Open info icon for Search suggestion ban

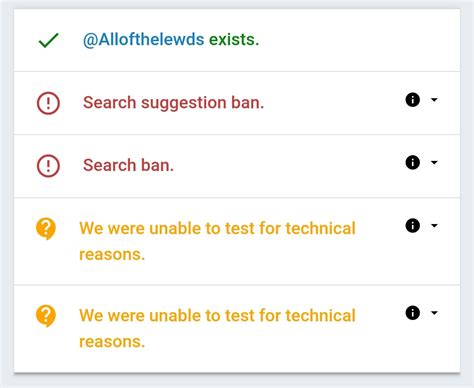coord(413,100)
